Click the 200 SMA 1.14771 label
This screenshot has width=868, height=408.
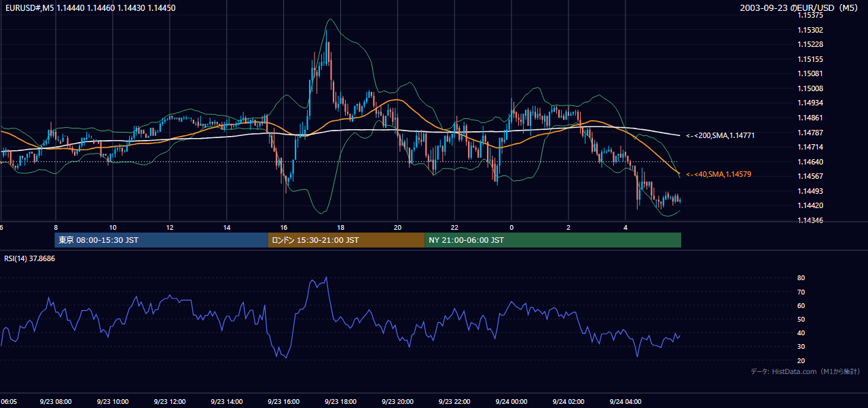[x=721, y=136]
